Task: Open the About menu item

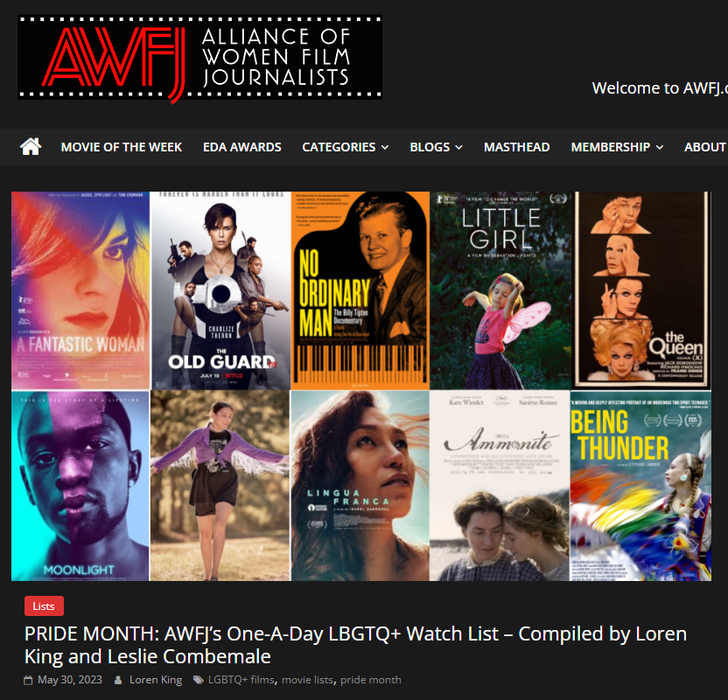Action: [x=706, y=147]
